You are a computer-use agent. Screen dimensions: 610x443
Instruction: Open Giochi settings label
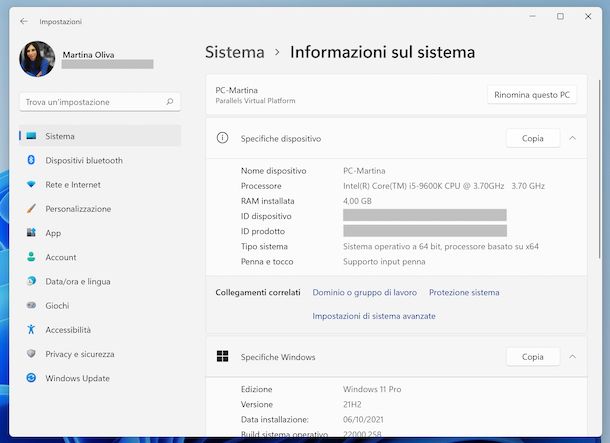57,306
